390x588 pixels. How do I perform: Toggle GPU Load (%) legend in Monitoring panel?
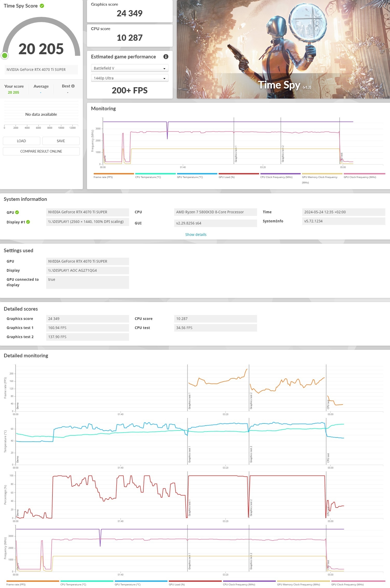point(239,175)
